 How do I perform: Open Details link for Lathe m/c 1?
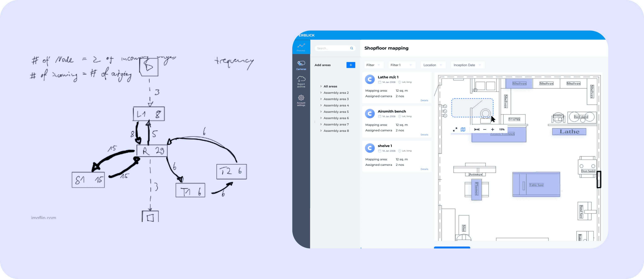click(x=424, y=100)
